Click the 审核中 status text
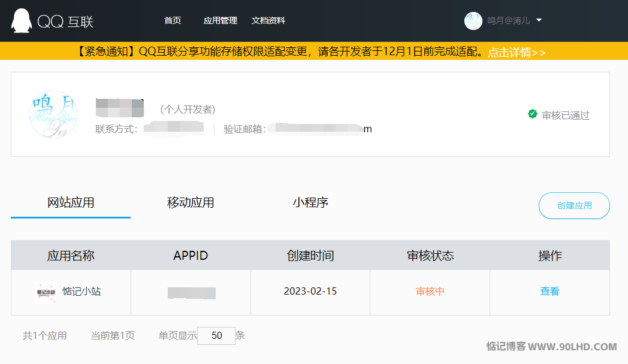Image resolution: width=628 pixels, height=364 pixels. tap(430, 291)
